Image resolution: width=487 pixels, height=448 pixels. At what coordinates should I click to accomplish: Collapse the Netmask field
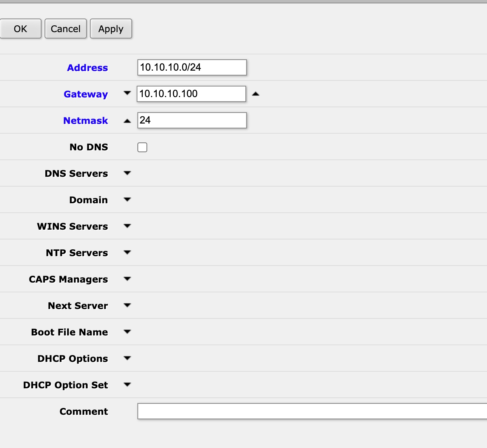[127, 121]
